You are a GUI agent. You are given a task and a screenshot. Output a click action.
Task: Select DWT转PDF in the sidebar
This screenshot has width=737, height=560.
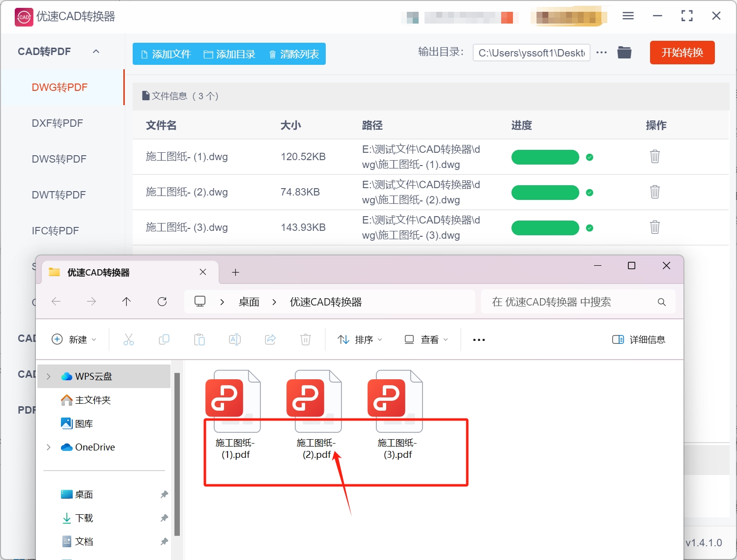(59, 195)
